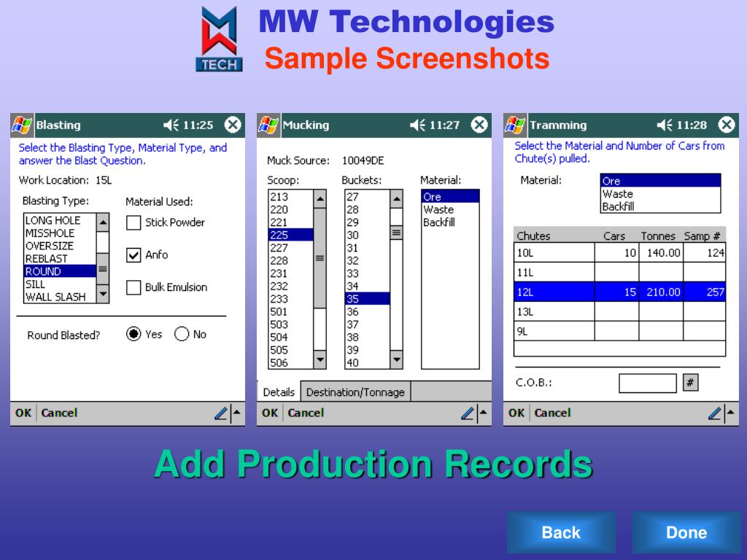747x560 pixels.
Task: Click the # button beside C.O.B. field
Action: (690, 382)
